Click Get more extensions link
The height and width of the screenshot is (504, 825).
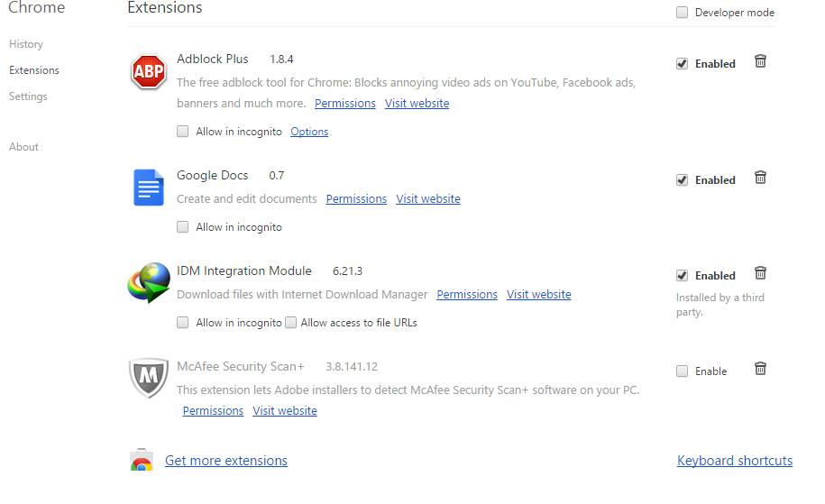tap(226, 461)
